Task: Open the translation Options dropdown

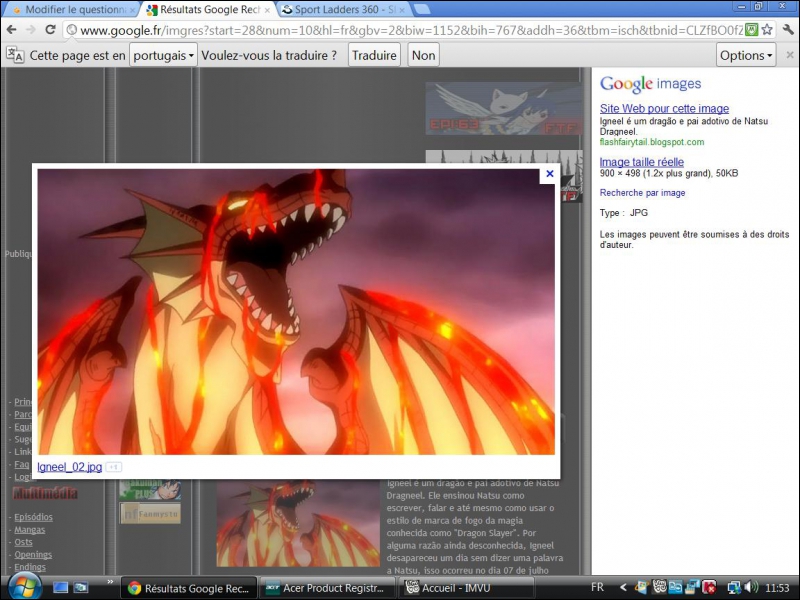Action: click(x=746, y=55)
